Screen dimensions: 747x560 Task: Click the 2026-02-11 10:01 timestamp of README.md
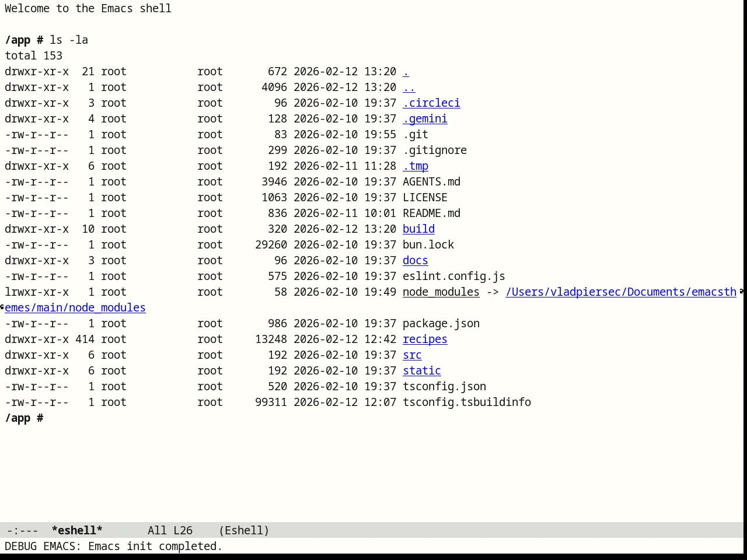pyautogui.click(x=345, y=213)
